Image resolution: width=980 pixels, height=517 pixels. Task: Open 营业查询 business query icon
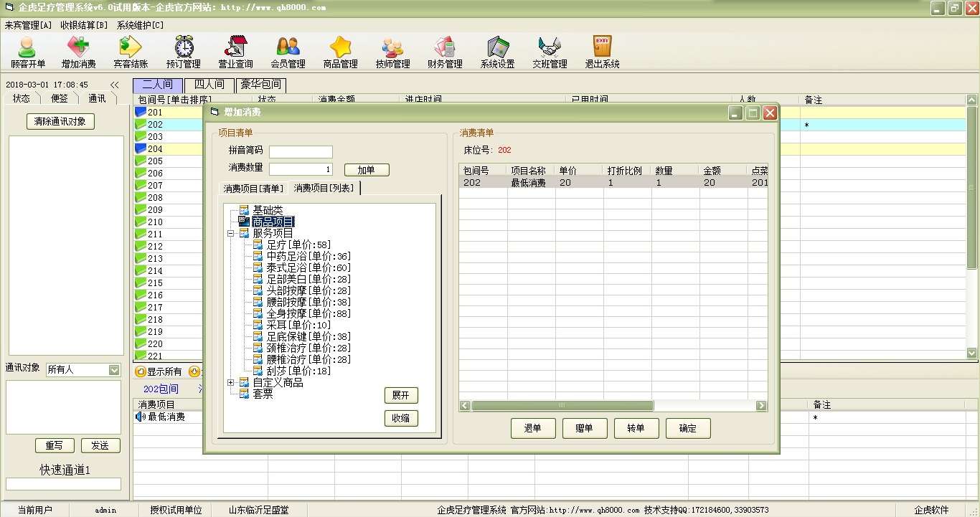pos(235,52)
